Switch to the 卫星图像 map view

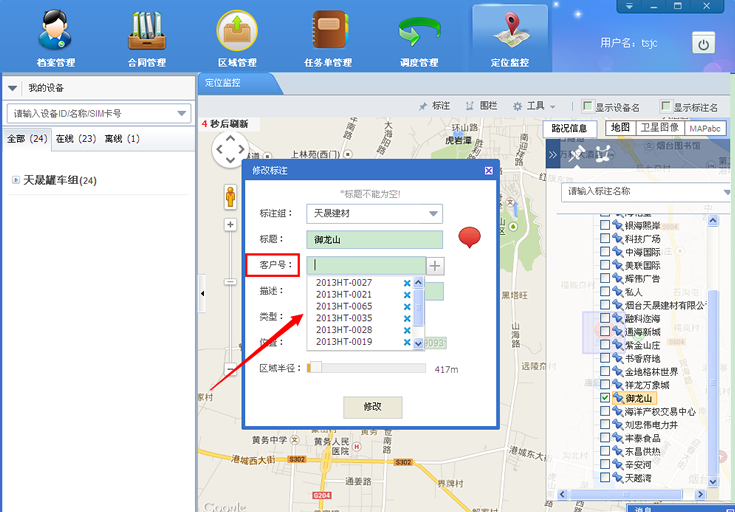[x=660, y=128]
